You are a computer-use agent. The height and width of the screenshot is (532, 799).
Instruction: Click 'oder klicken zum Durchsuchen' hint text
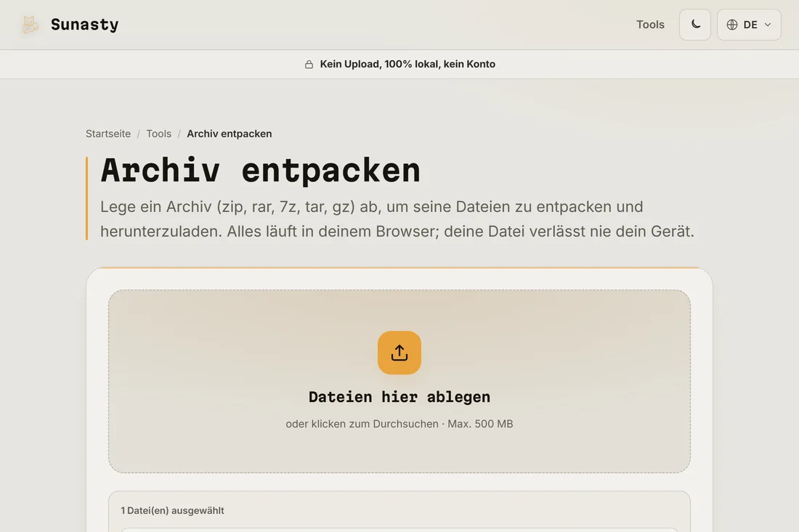click(362, 424)
